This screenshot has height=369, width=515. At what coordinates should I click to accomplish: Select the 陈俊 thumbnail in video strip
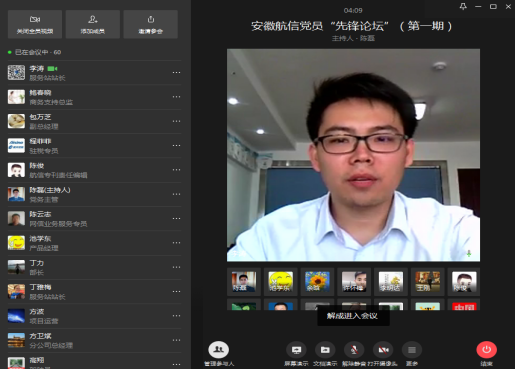464,282
